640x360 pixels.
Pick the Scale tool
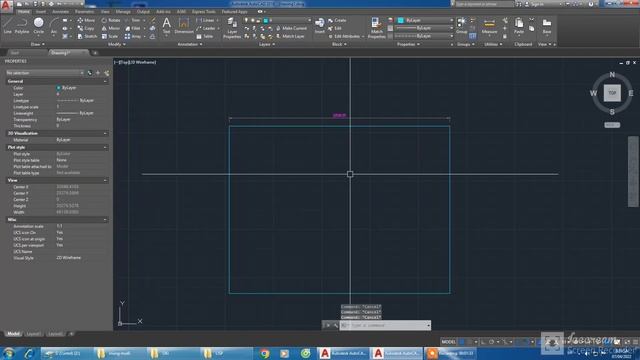[110, 36]
